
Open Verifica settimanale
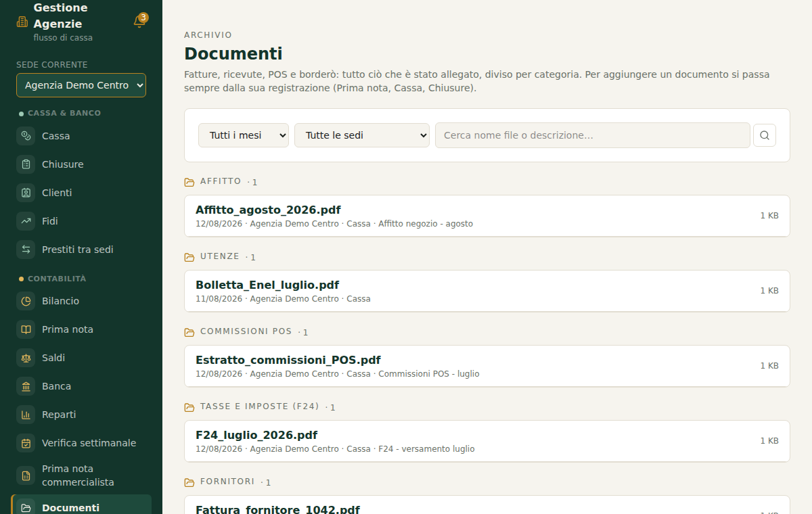[x=81, y=443]
